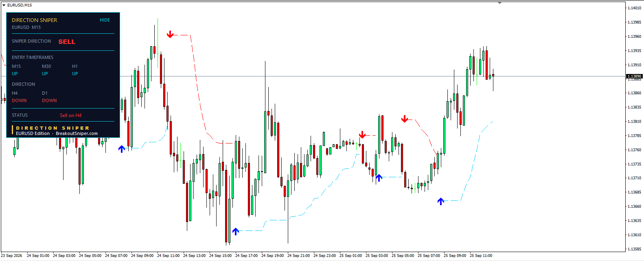Click the '24 Sep 05:00' time axis label
The width and height of the screenshot is (644, 261).
point(90,256)
